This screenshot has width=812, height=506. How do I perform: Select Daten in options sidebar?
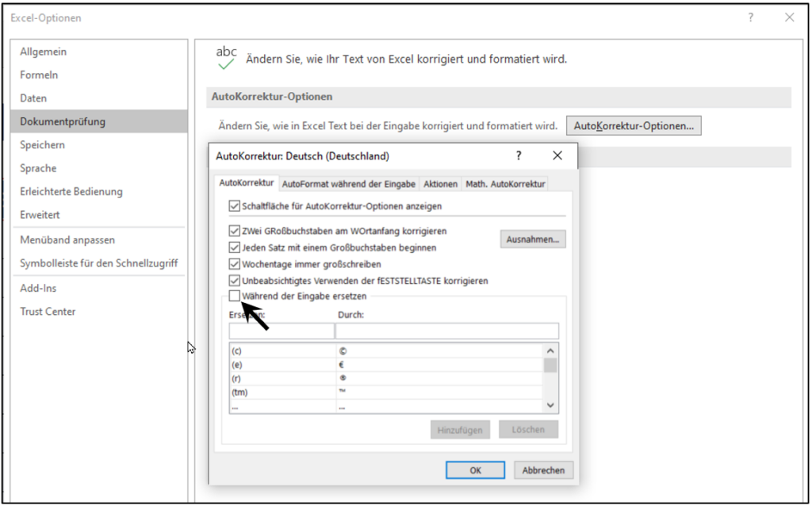99,98
